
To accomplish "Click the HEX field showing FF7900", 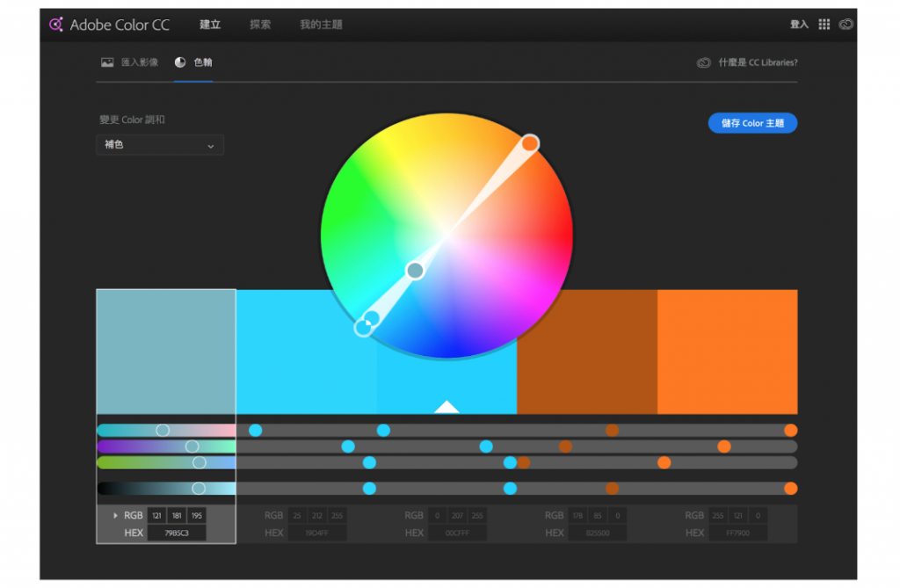I will pyautogui.click(x=737, y=533).
